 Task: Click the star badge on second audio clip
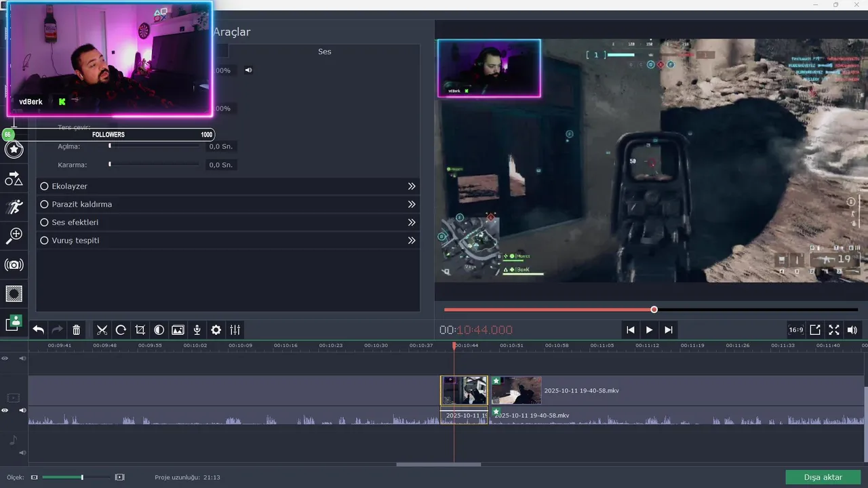[496, 411]
